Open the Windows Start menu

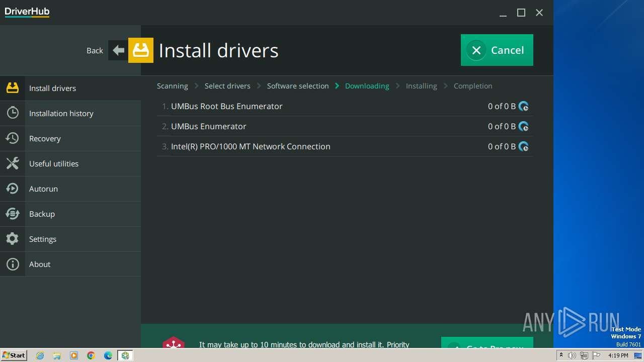coord(14,355)
